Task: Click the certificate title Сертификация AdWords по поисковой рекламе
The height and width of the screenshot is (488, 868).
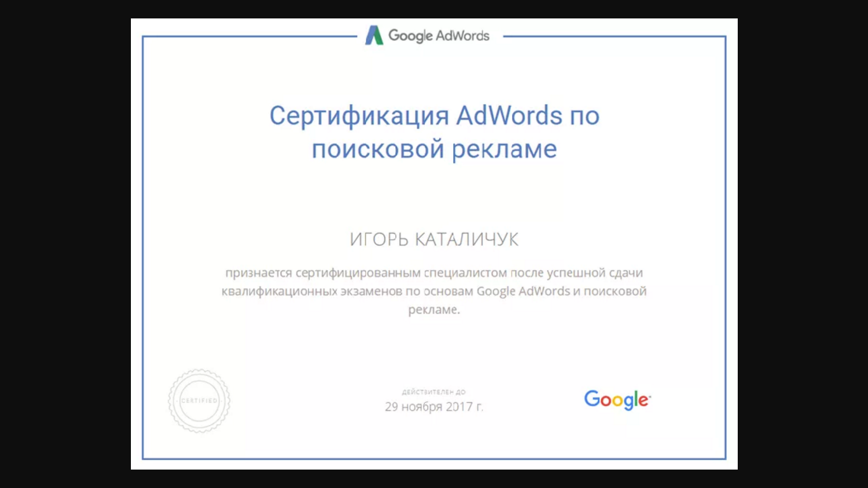Action: coord(434,132)
